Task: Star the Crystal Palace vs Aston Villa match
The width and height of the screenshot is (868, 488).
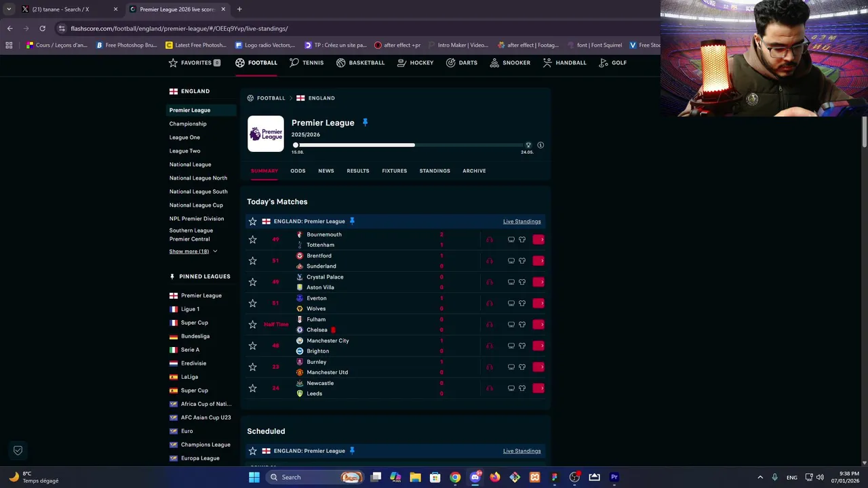Action: pos(252,282)
